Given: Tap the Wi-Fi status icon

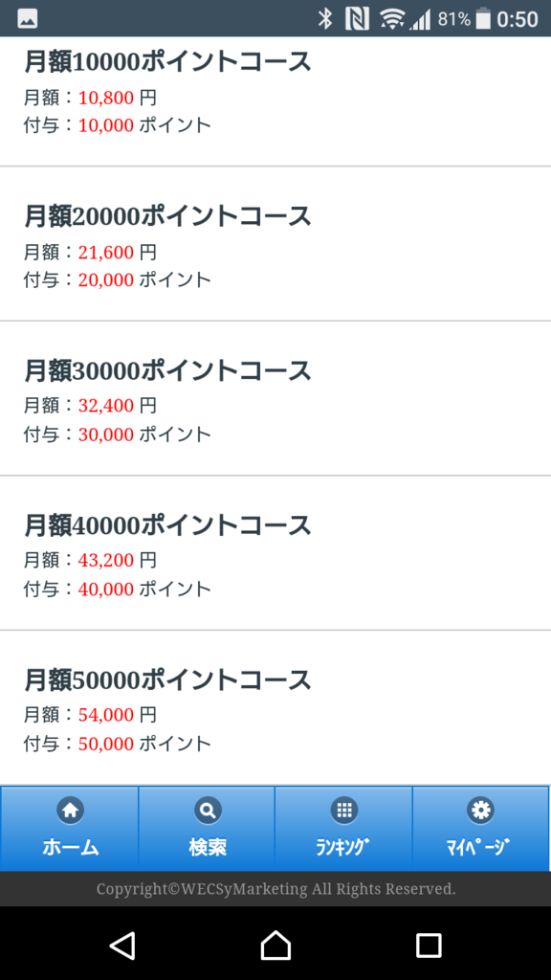Looking at the screenshot, I should 391,19.
